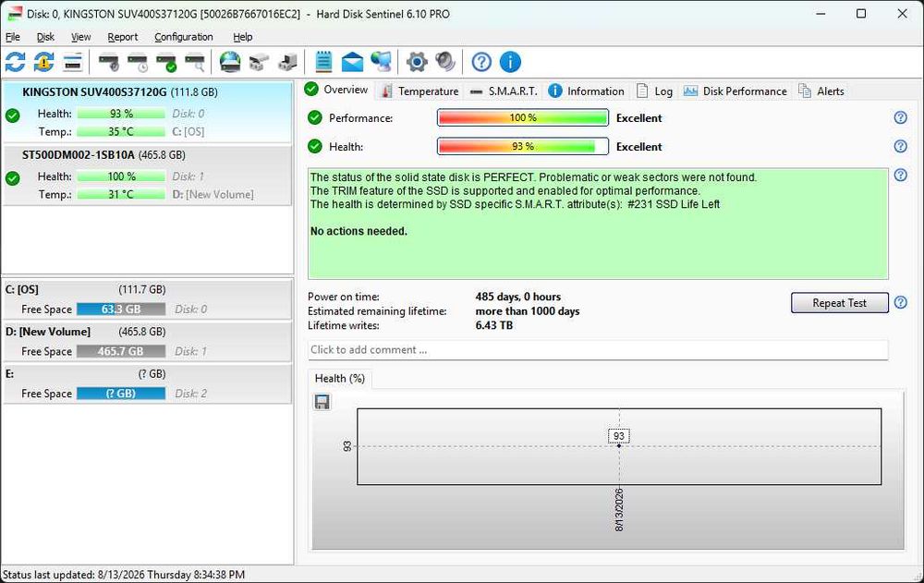Select the E: volume entry

coord(147,383)
